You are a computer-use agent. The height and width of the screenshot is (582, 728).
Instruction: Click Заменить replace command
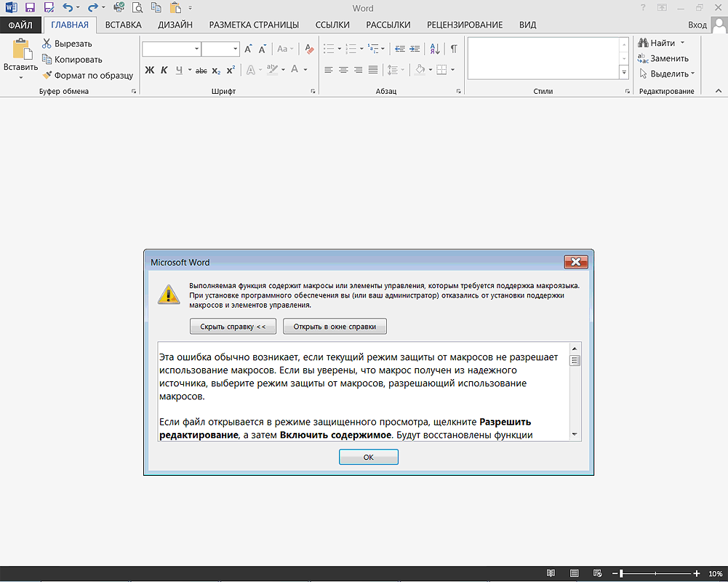[x=663, y=58]
